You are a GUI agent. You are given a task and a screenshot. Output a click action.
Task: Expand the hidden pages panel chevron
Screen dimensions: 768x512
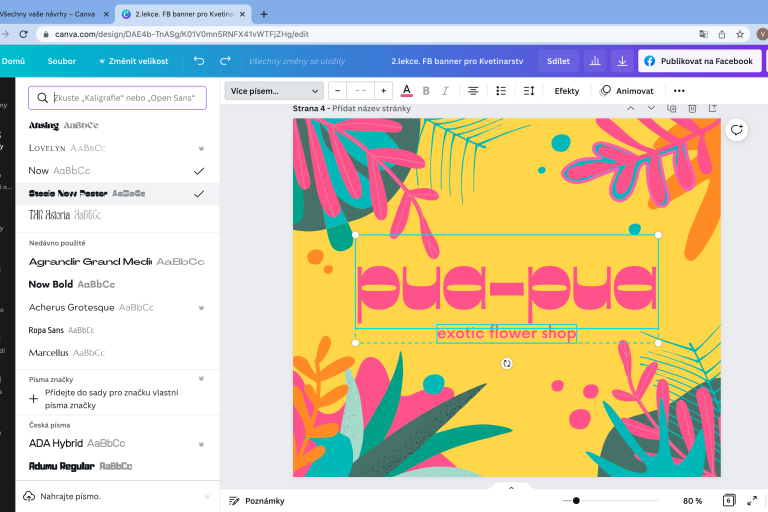point(511,488)
